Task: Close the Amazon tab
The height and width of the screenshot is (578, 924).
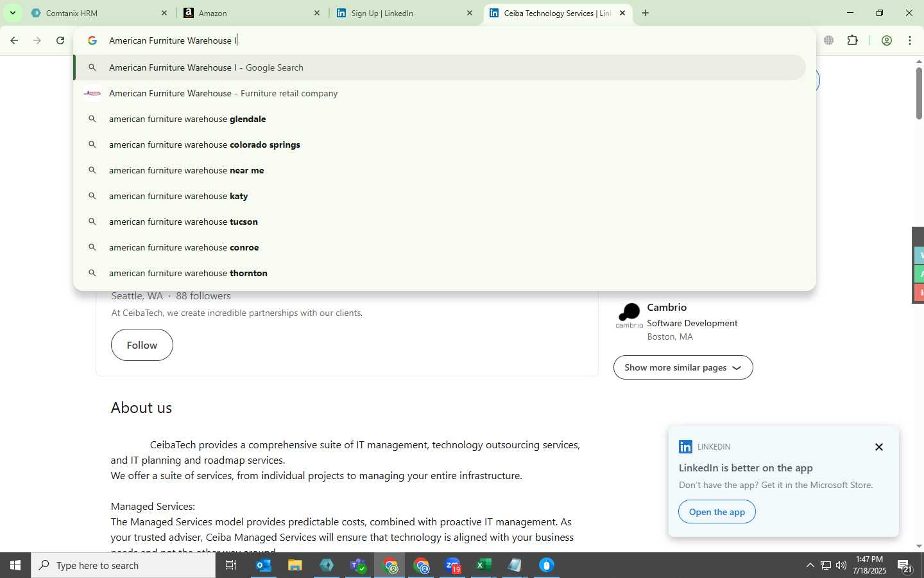Action: (x=316, y=13)
